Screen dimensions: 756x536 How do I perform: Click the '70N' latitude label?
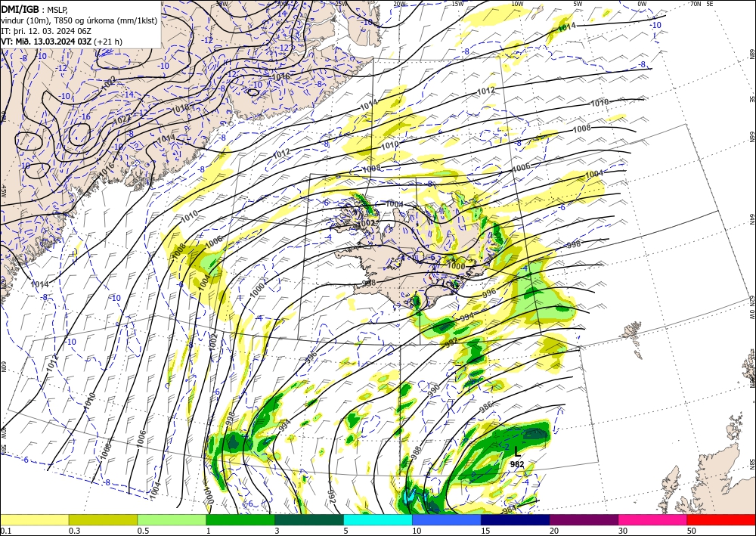click(696, 4)
